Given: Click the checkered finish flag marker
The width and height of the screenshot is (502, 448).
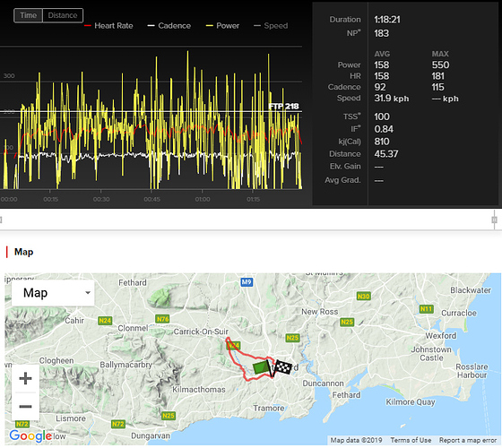Looking at the screenshot, I should pyautogui.click(x=281, y=367).
